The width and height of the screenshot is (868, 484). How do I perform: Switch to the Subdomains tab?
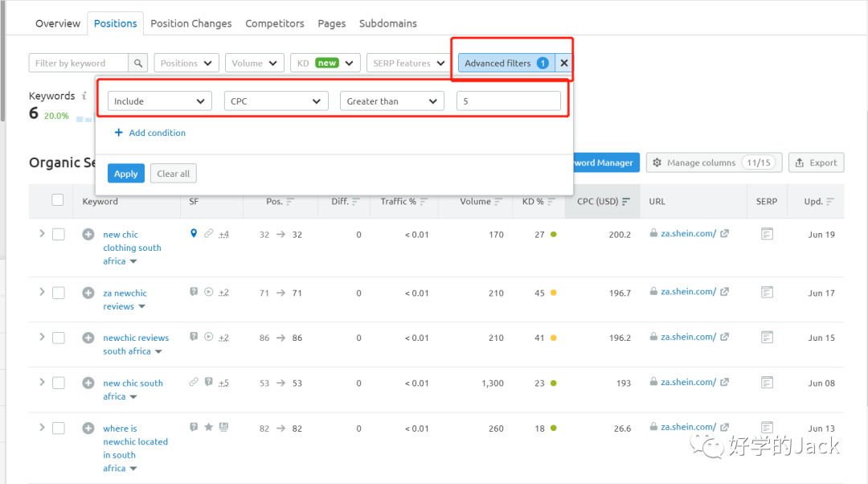[x=388, y=23]
